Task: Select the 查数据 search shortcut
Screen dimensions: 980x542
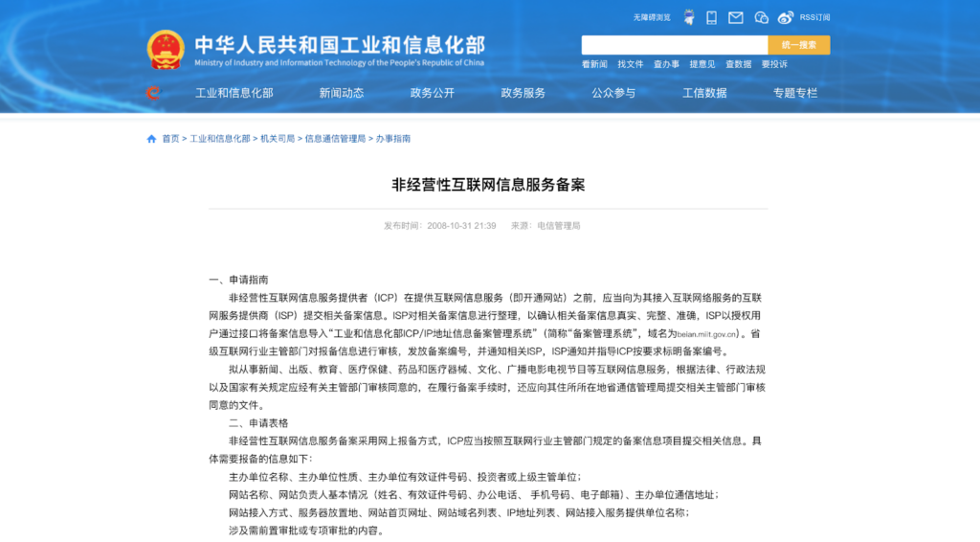Action: (x=738, y=64)
